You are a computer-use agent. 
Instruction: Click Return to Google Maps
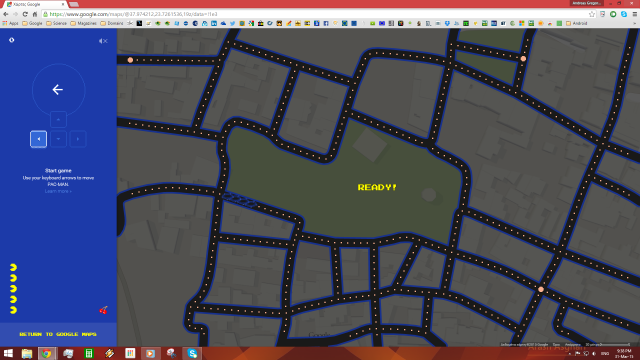click(x=58, y=334)
